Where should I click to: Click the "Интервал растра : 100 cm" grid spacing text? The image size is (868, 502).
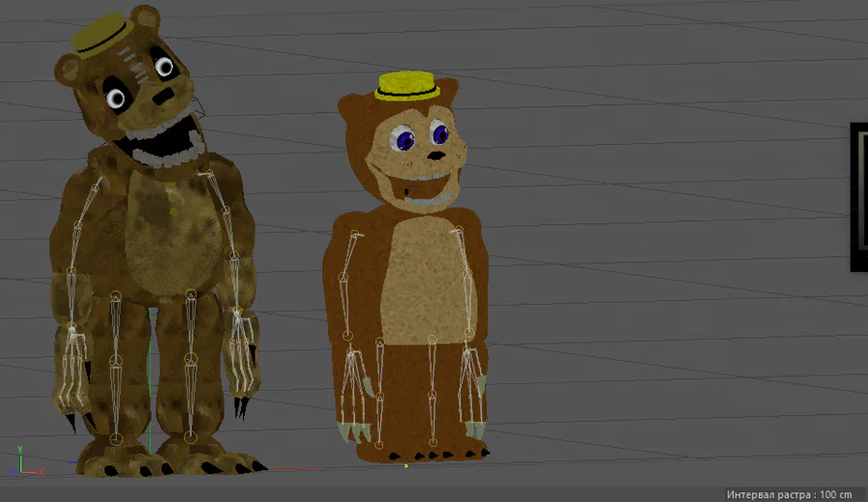(789, 494)
